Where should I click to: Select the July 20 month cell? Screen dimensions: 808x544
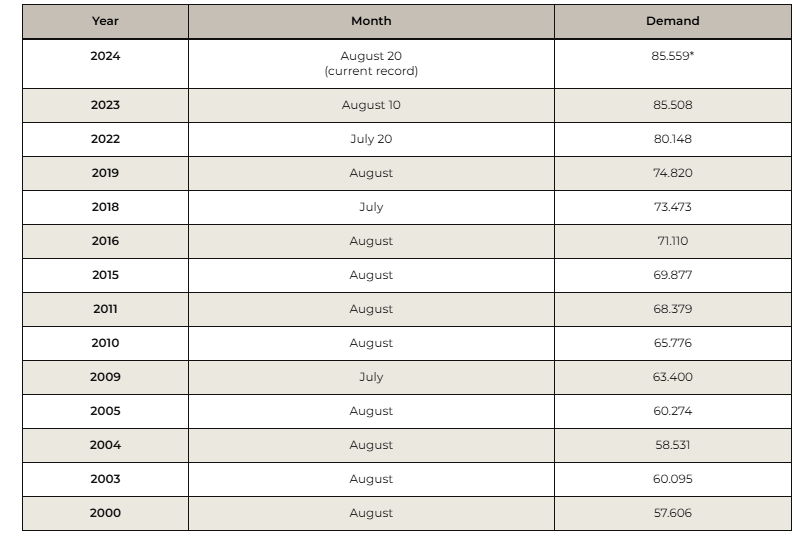(x=371, y=139)
